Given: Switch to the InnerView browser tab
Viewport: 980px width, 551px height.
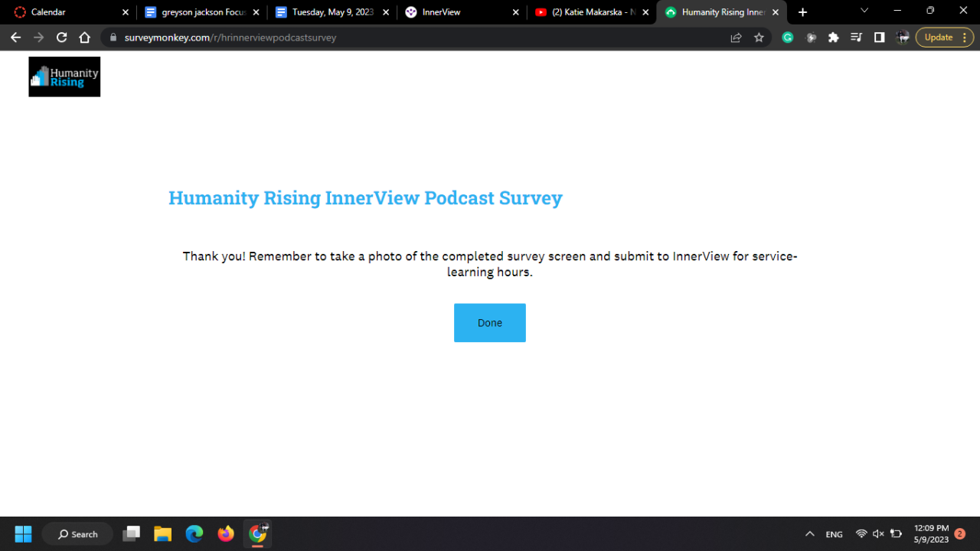Looking at the screenshot, I should coord(462,12).
